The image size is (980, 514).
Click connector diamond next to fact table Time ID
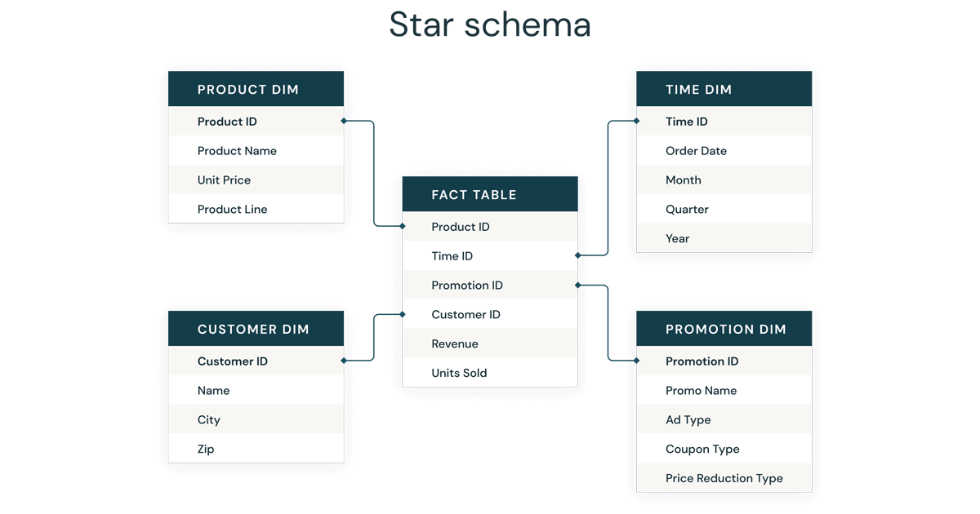pos(578,255)
